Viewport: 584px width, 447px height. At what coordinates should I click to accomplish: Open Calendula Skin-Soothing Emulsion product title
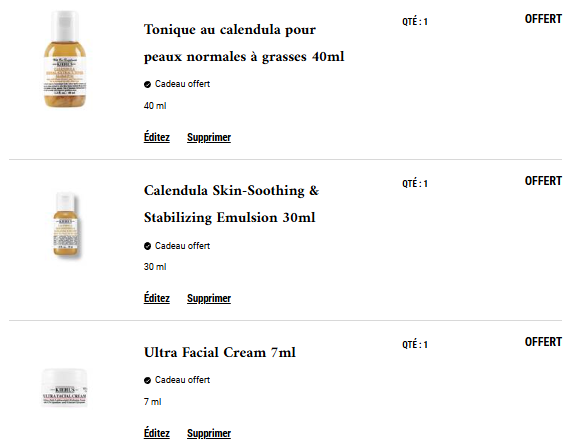231,204
